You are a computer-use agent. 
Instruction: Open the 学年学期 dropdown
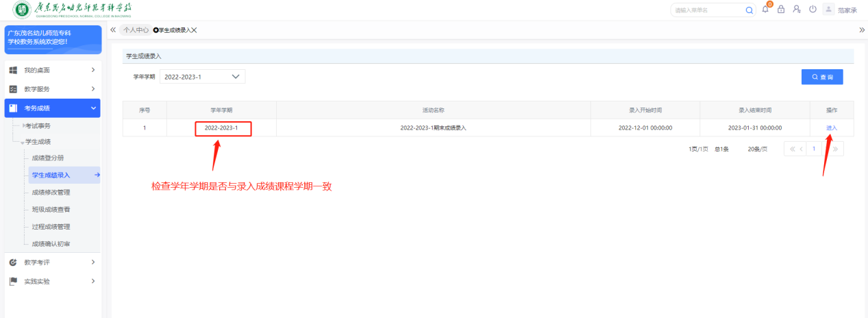pos(202,77)
